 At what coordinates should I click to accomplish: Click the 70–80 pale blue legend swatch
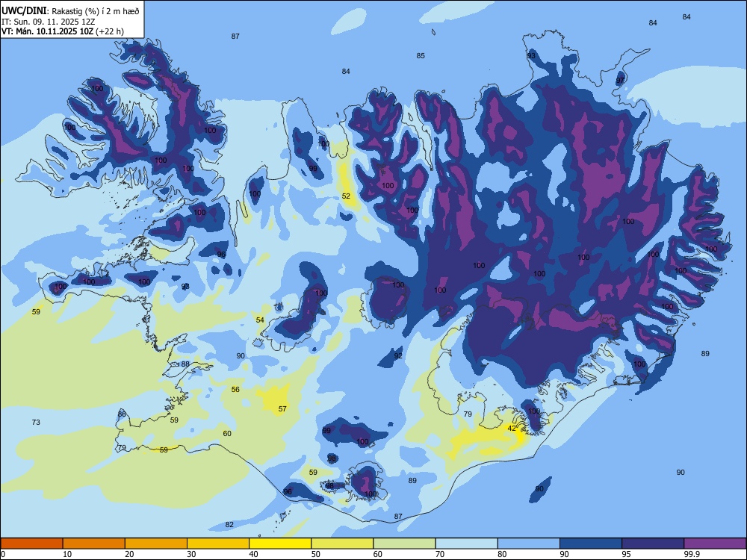click(467, 544)
